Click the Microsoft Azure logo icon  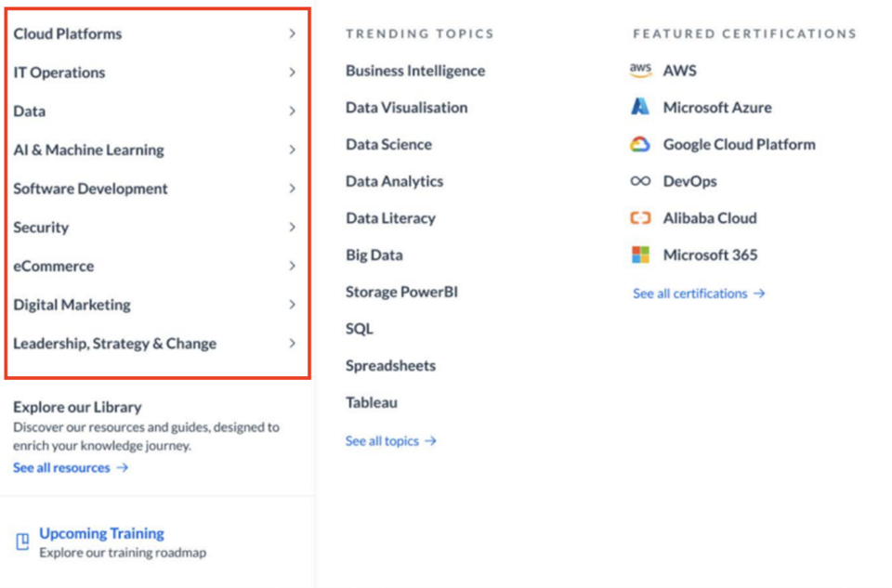[x=640, y=107]
